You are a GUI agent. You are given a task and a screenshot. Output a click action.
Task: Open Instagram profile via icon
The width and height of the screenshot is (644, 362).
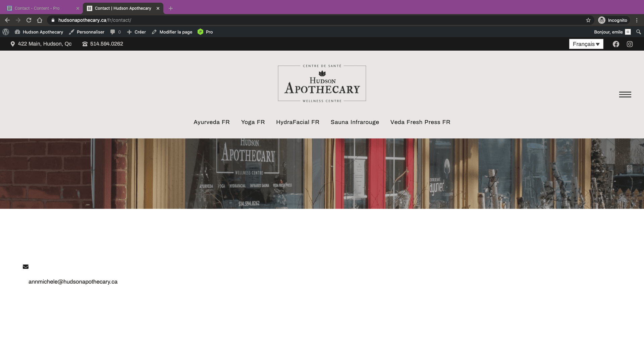(x=630, y=44)
